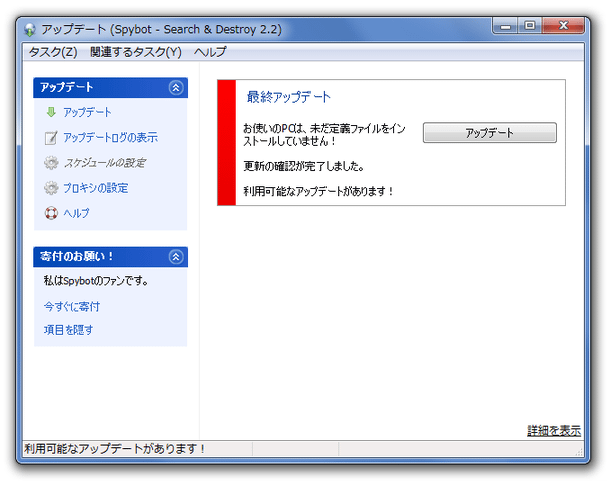This screenshot has height=486, width=610.
Task: Click 私はSpybotのファンです。 text
Action: [96, 281]
